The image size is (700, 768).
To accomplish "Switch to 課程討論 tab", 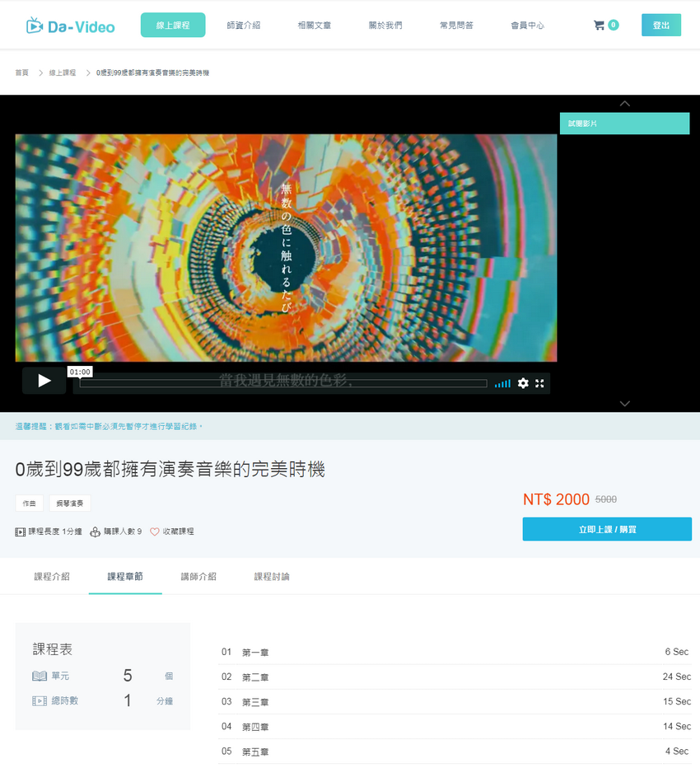I will (272, 577).
